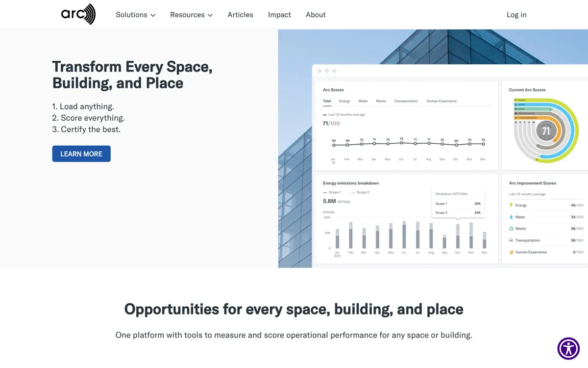The height and width of the screenshot is (368, 588).
Task: Select the Total tab in Arc Scores
Action: (327, 101)
